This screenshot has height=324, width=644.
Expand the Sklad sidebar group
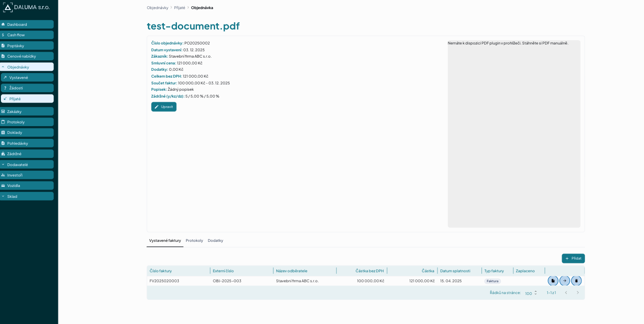[27, 196]
